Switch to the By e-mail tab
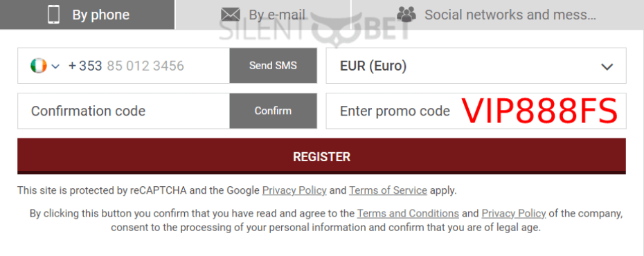 coord(263,15)
